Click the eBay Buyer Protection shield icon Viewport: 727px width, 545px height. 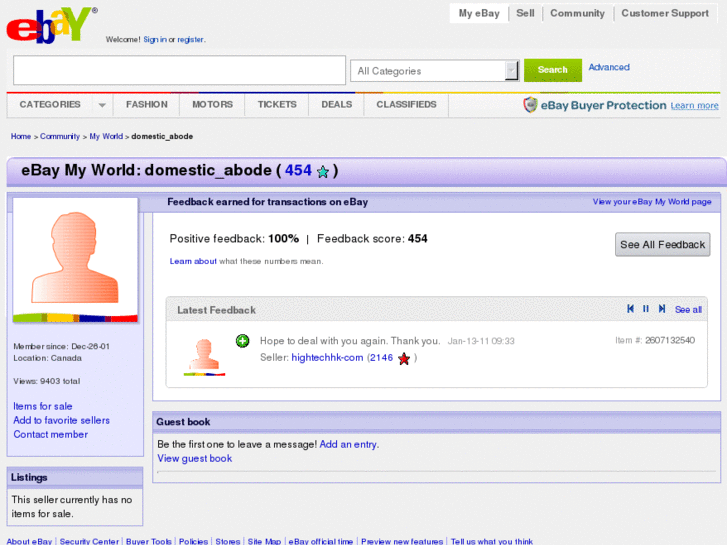pyautogui.click(x=530, y=105)
